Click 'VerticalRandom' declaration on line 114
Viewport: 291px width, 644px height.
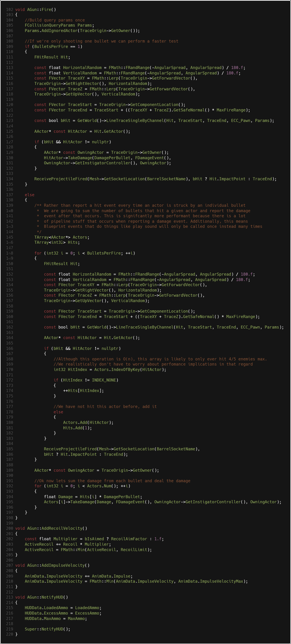(x=80, y=73)
